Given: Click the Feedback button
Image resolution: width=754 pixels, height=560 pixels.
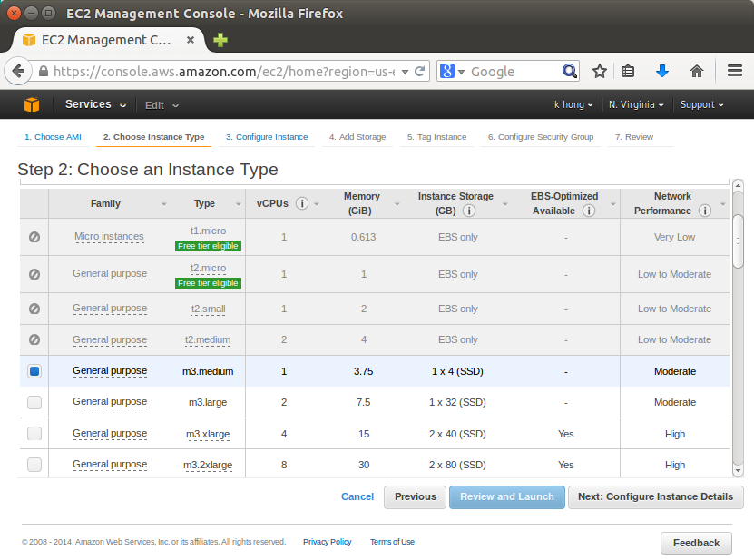Looking at the screenshot, I should [x=696, y=543].
